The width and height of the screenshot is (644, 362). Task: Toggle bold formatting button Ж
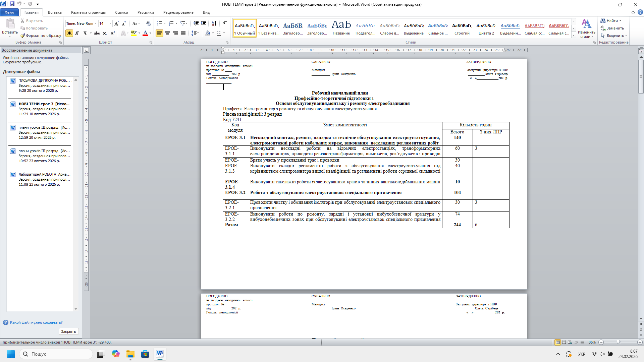click(x=69, y=33)
